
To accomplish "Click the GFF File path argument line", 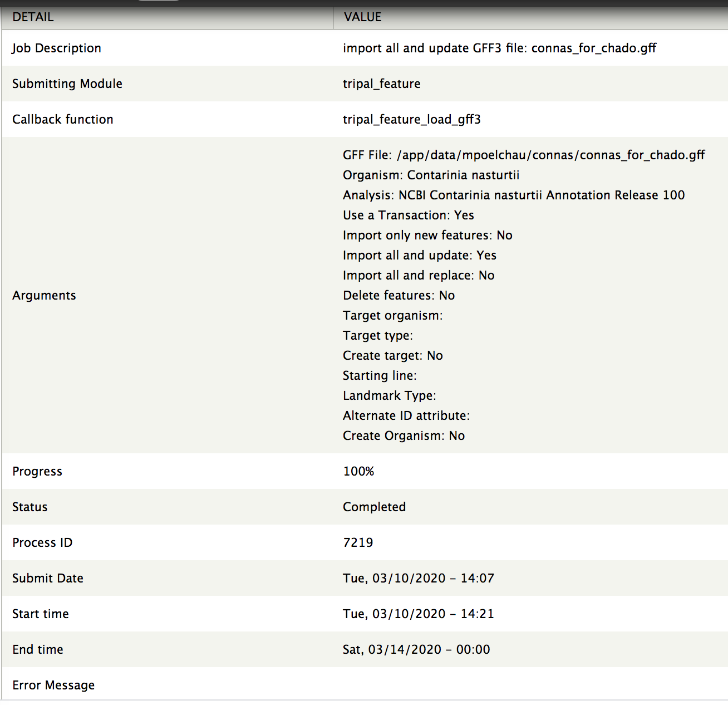I will click(524, 155).
